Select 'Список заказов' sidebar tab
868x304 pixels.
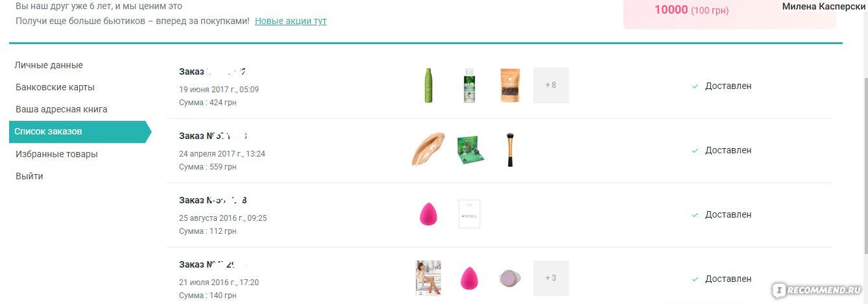click(80, 131)
